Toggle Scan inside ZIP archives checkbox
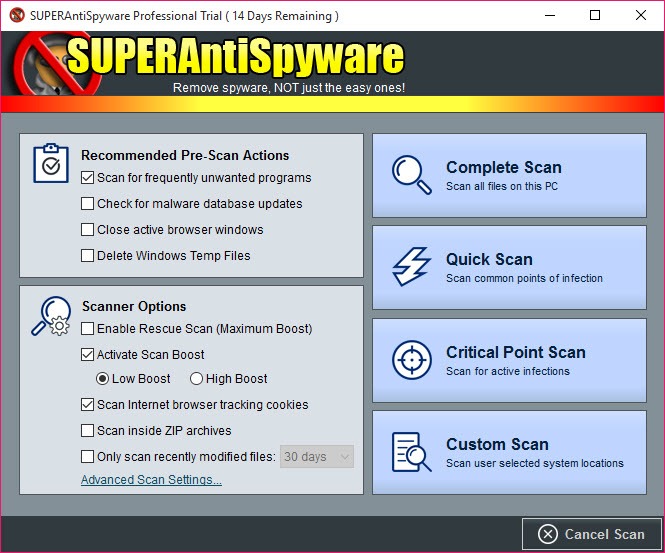 pos(88,431)
